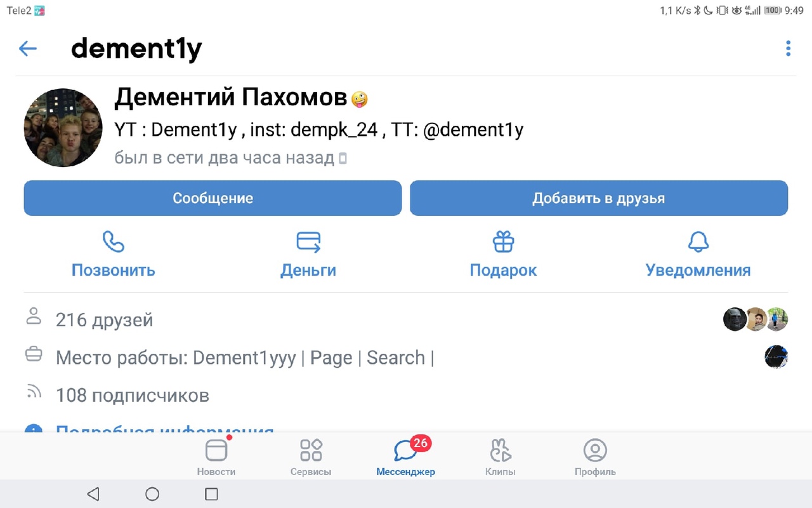
Task: Tap the Позвонить phone icon
Action: click(113, 242)
